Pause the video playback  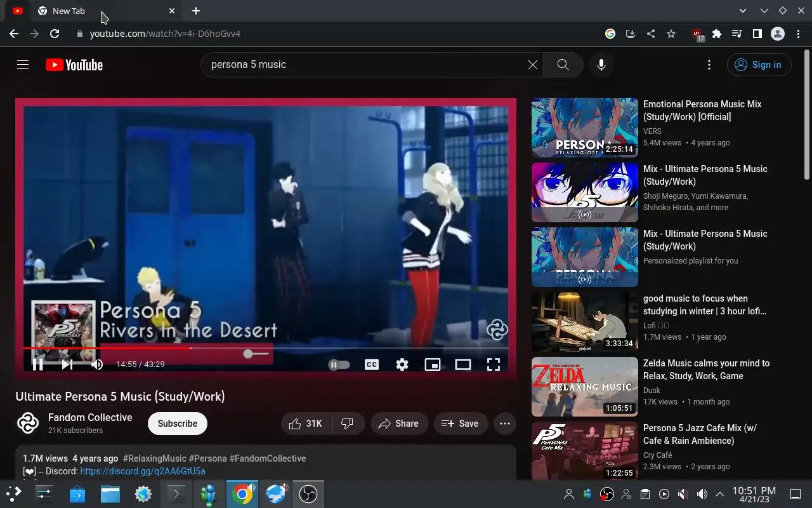tap(38, 364)
